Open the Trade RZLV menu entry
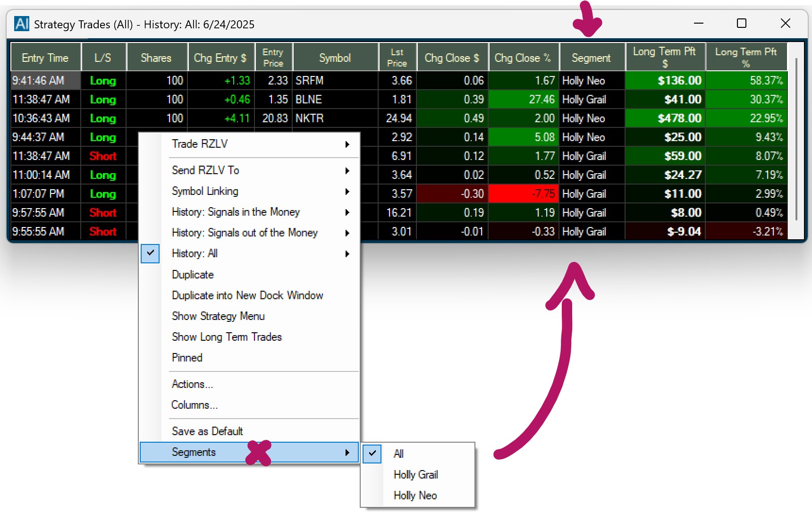This screenshot has width=812, height=513. (249, 144)
